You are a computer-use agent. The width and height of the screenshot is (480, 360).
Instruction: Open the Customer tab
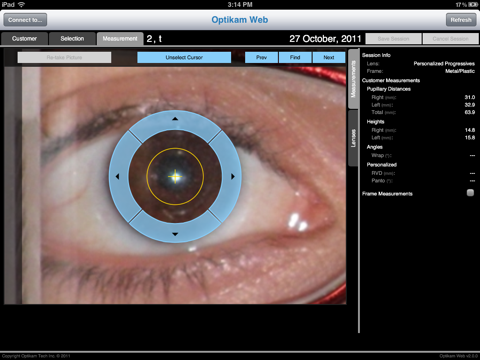(24, 39)
